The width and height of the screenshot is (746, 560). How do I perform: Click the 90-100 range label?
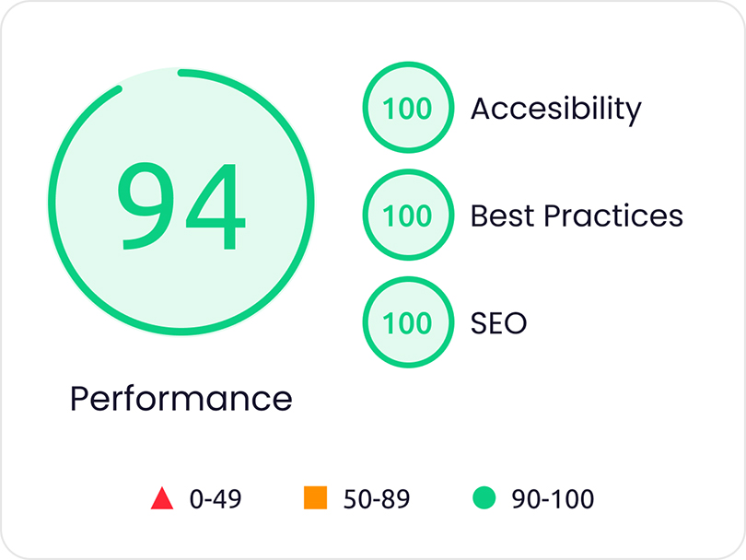[x=553, y=499]
